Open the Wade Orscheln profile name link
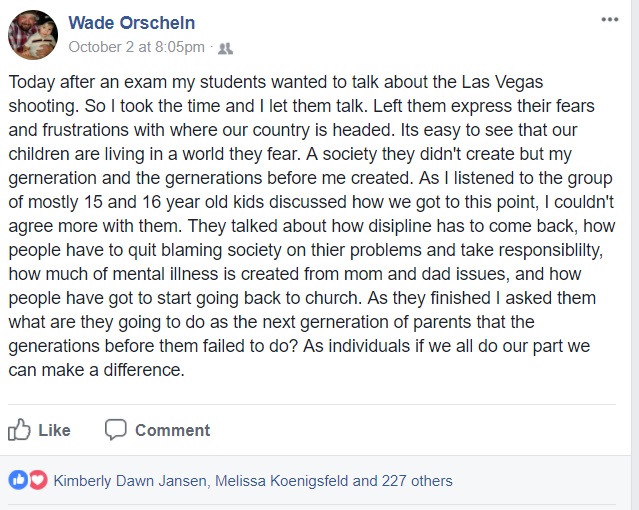This screenshot has height=510, width=639. (x=131, y=23)
